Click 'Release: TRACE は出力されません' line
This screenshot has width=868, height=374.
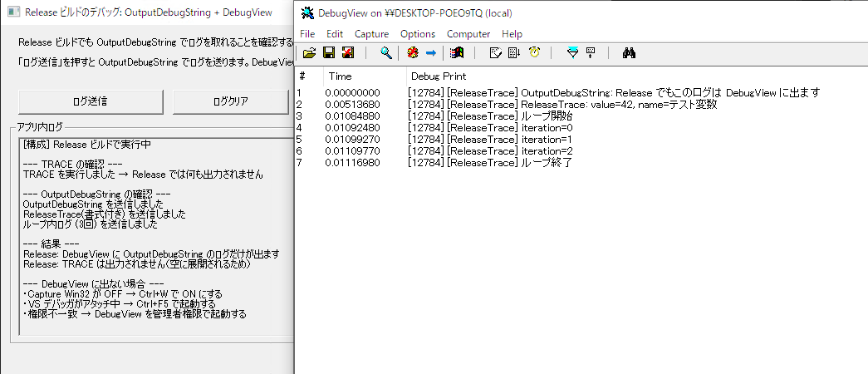(x=137, y=264)
